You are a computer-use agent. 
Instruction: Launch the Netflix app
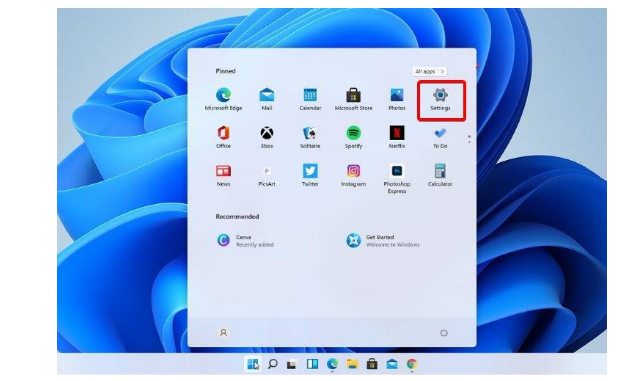397,137
